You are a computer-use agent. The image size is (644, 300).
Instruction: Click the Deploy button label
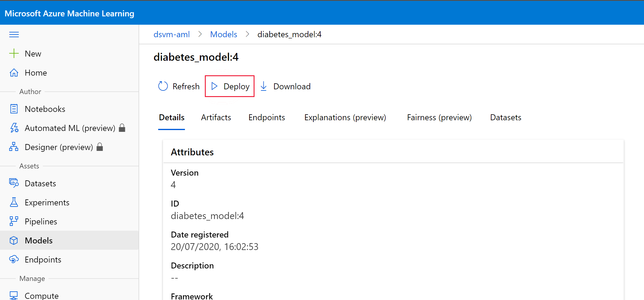click(237, 87)
